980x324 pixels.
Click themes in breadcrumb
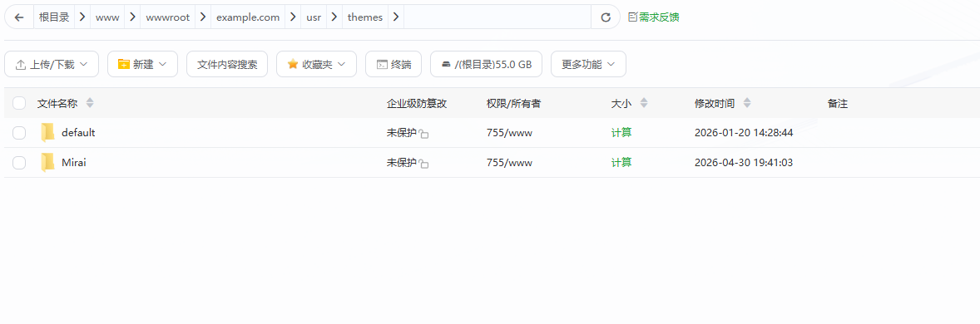365,17
